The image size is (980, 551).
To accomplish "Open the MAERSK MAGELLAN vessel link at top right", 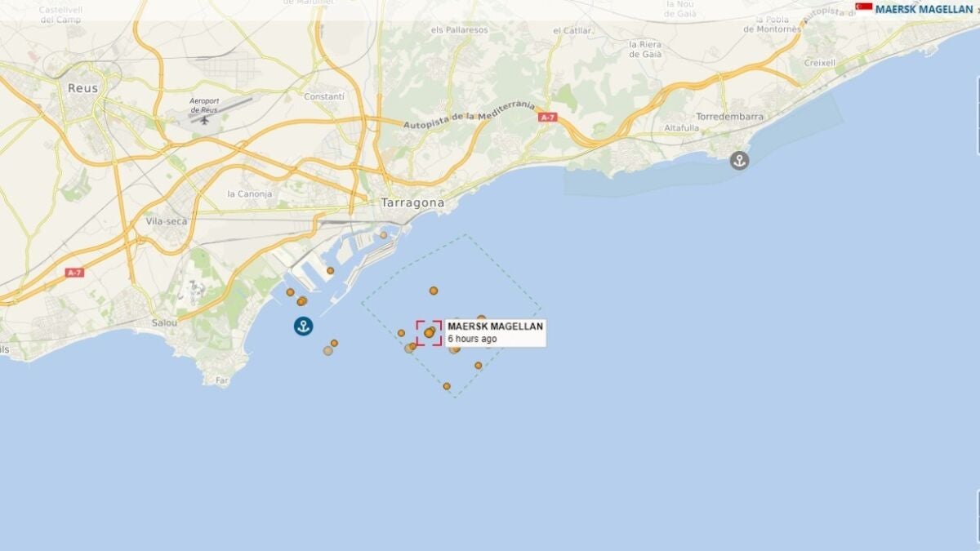I will [924, 9].
